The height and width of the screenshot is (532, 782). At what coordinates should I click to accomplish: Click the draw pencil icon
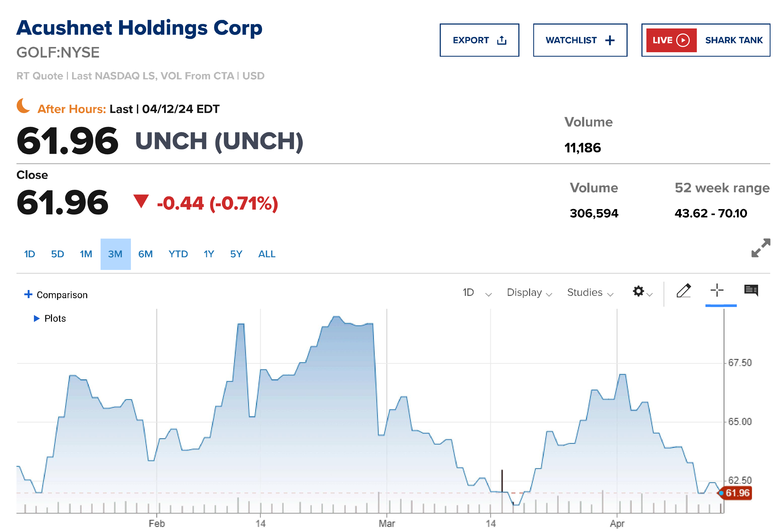(683, 291)
